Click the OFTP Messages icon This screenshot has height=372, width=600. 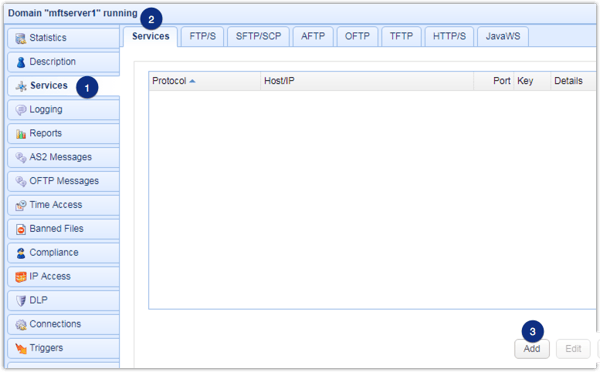[x=21, y=181]
